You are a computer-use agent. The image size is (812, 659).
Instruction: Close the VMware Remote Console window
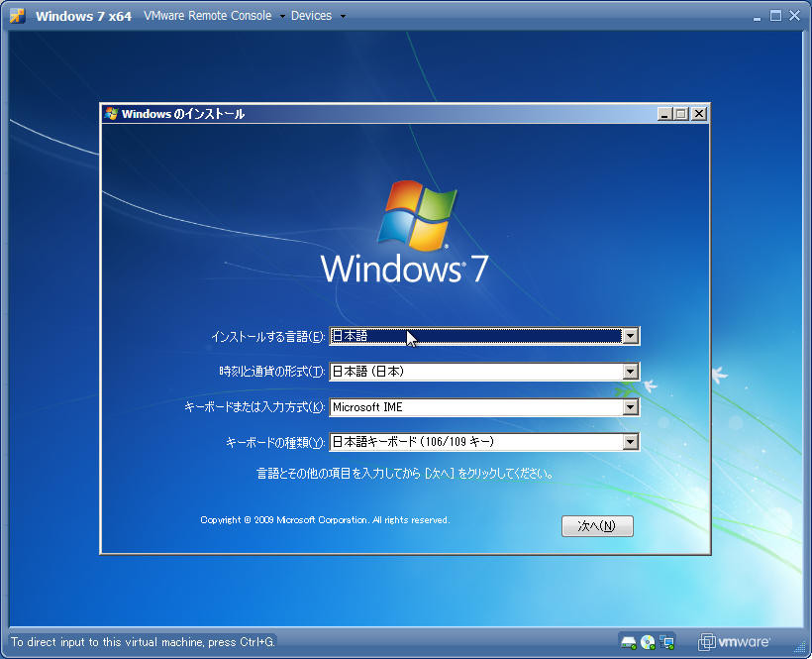click(x=794, y=16)
